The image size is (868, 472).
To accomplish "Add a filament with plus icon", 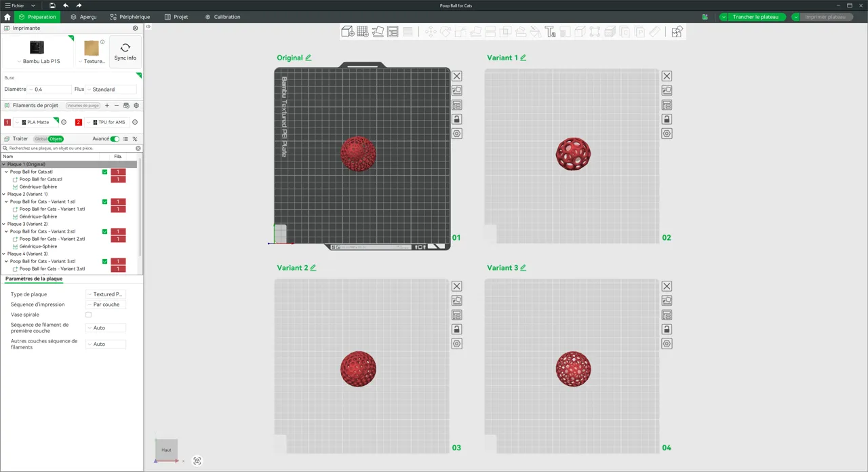I will [107, 106].
